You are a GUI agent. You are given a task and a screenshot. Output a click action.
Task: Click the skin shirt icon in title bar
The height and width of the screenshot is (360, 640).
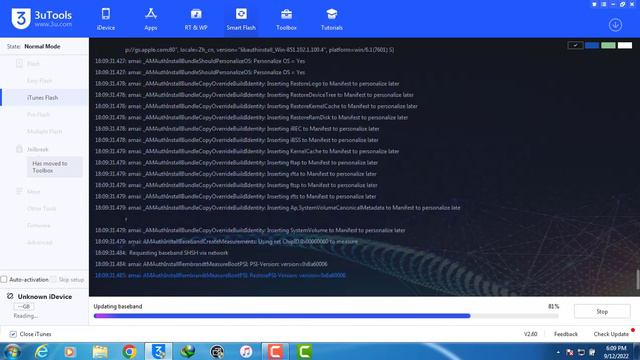point(594,4)
